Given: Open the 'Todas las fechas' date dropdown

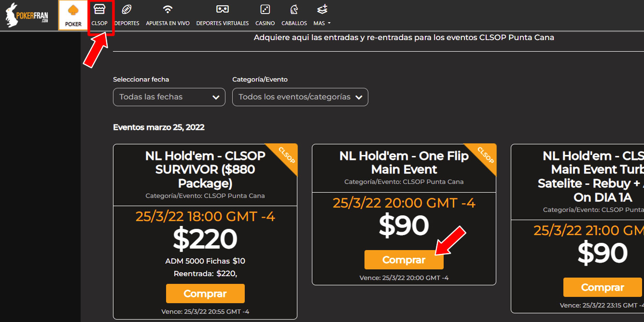Looking at the screenshot, I should 169,97.
